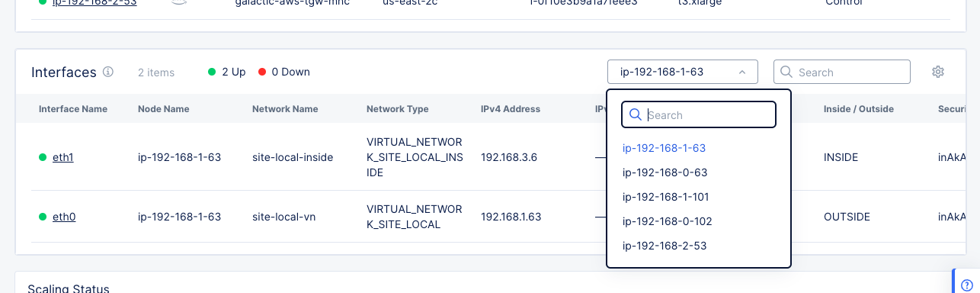Click the 2 Up status filter
This screenshot has height=293, width=980.
pyautogui.click(x=226, y=72)
